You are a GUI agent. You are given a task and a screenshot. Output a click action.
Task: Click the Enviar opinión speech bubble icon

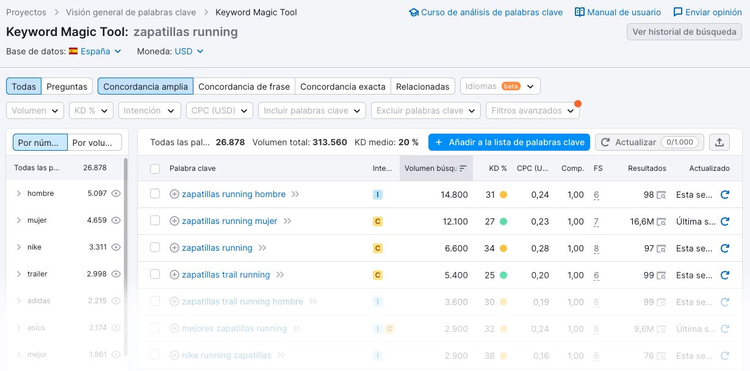pos(678,12)
